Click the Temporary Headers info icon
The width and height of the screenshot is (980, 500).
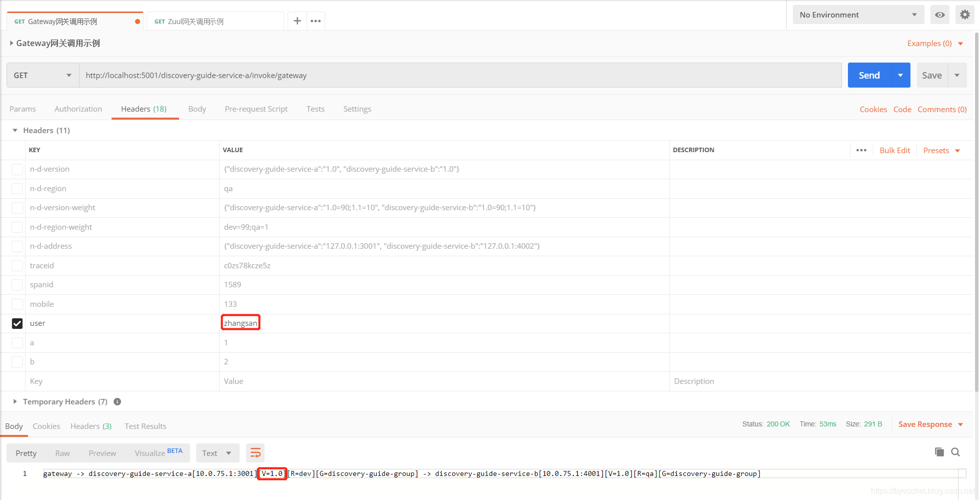point(118,401)
